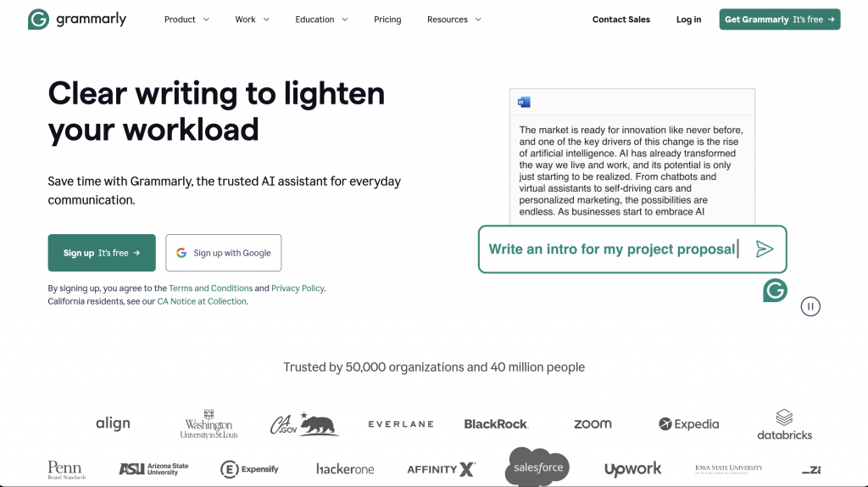Click the BlackRock logo
The width and height of the screenshot is (868, 487).
(x=496, y=424)
